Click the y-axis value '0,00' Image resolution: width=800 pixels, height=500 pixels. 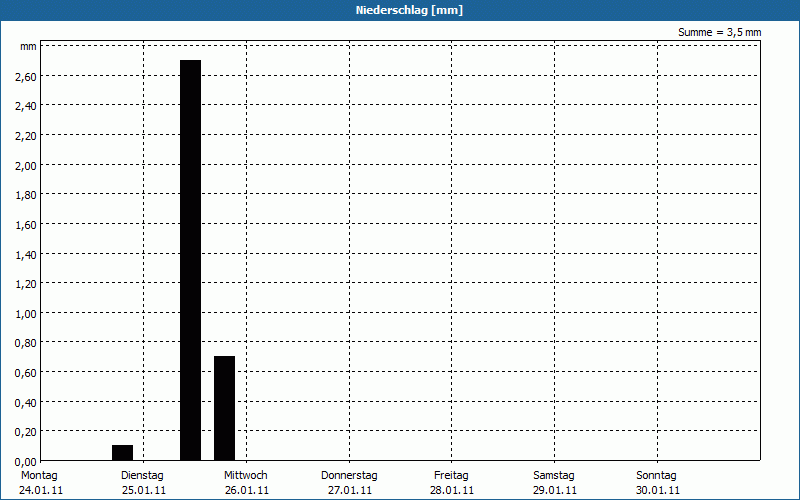pyautogui.click(x=26, y=462)
